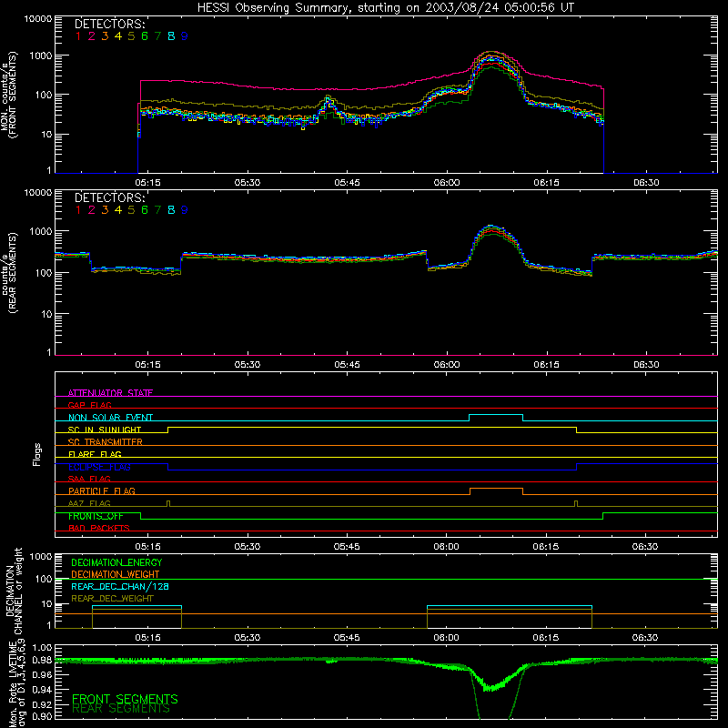Click the 1.00 tick on livetime axis

pos(42,648)
